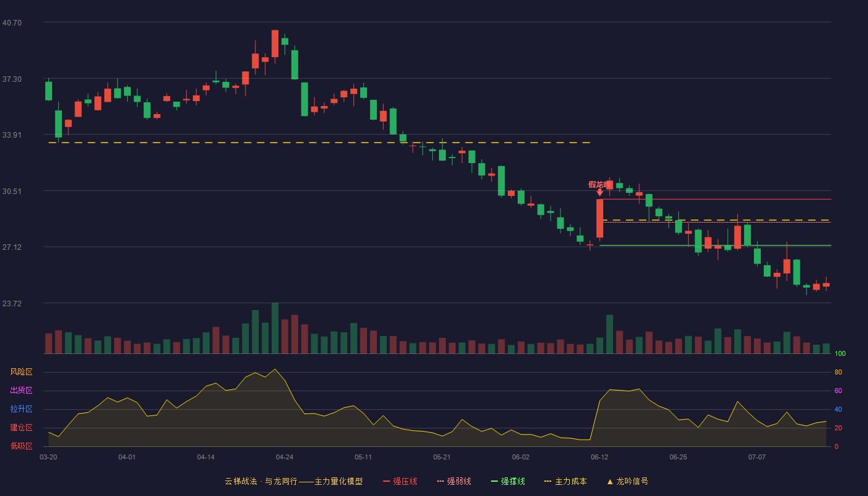Click the 主力成本 dashed legend item
The image size is (868, 496).
click(x=565, y=481)
